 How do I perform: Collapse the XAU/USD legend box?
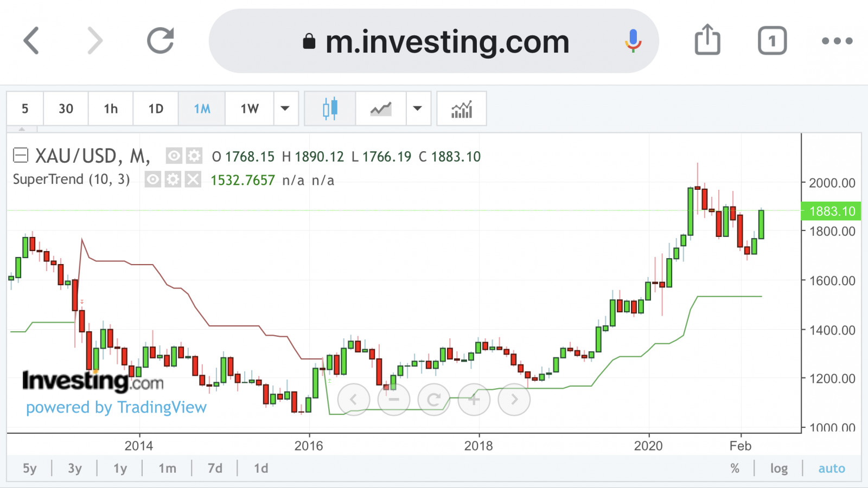[21, 156]
